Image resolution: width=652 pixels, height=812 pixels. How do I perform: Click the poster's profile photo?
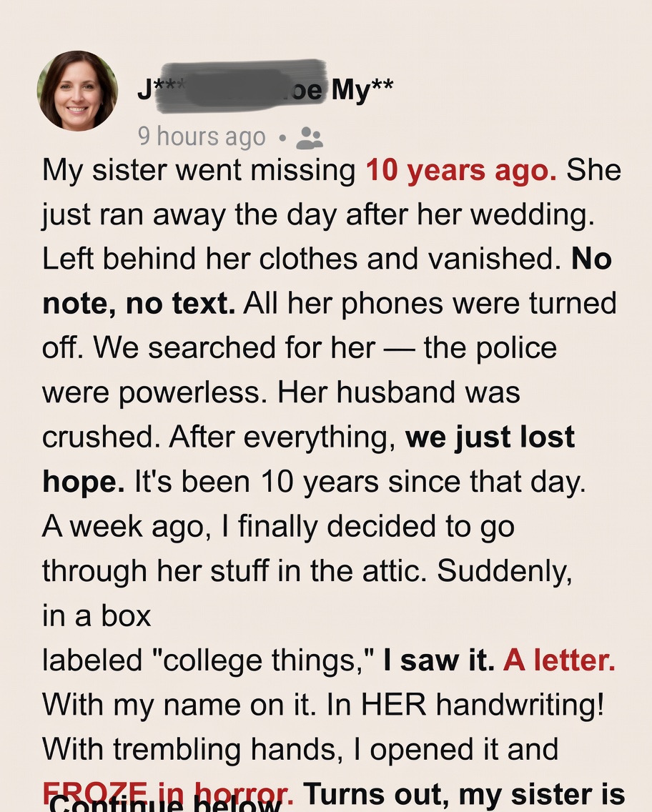click(78, 91)
